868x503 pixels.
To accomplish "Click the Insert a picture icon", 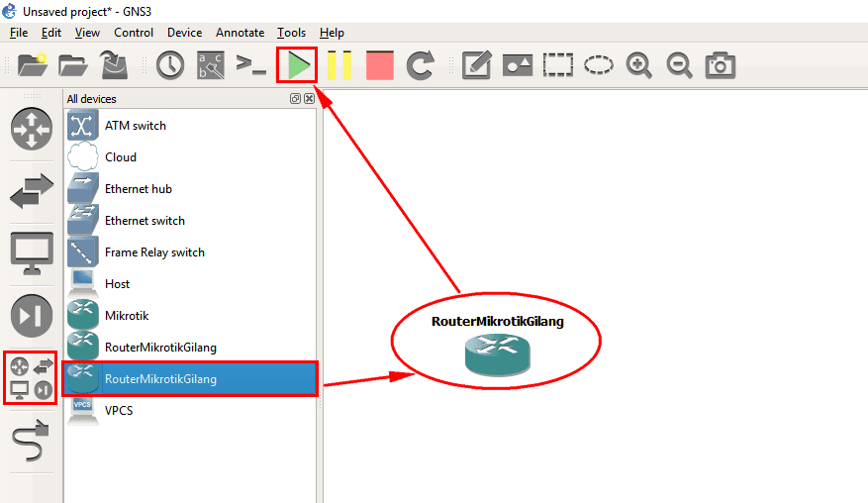I will 518,65.
